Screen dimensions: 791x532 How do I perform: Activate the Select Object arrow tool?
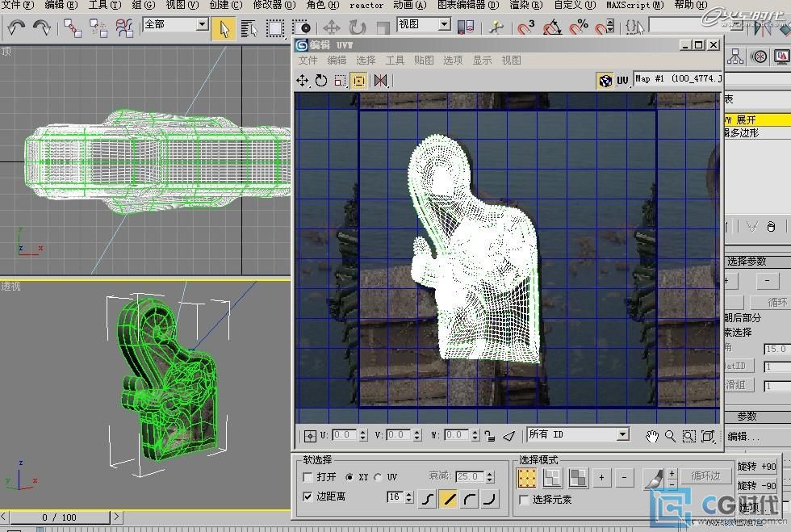[x=224, y=28]
